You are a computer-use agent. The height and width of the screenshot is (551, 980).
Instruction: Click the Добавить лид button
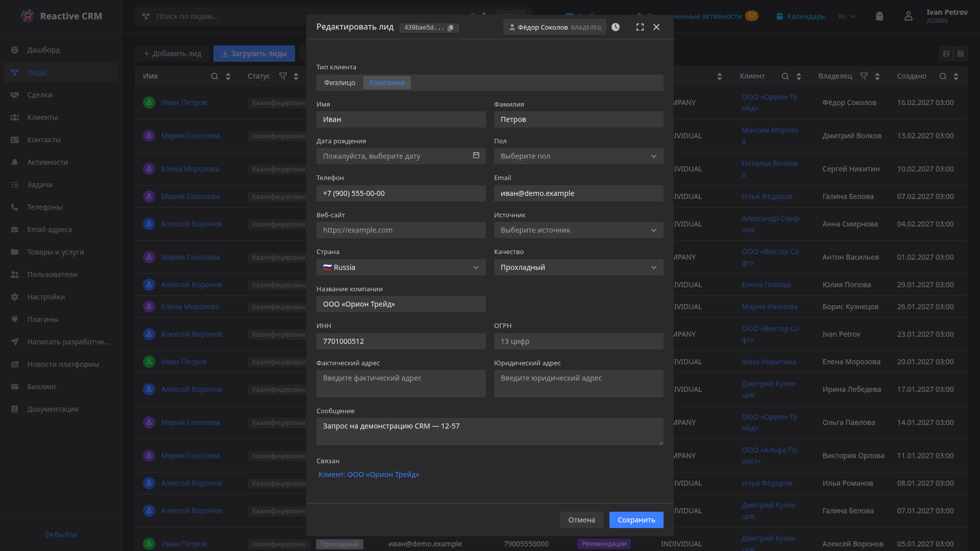coord(172,54)
